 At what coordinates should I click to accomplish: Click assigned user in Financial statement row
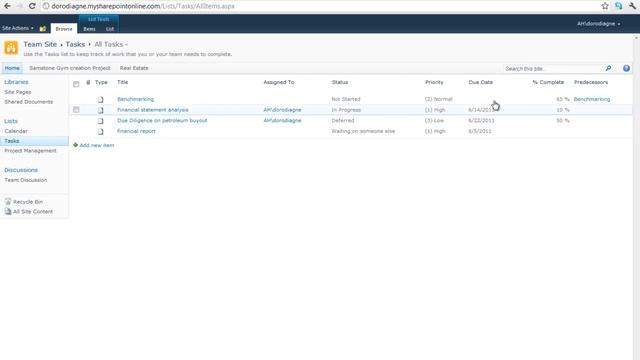click(x=282, y=110)
